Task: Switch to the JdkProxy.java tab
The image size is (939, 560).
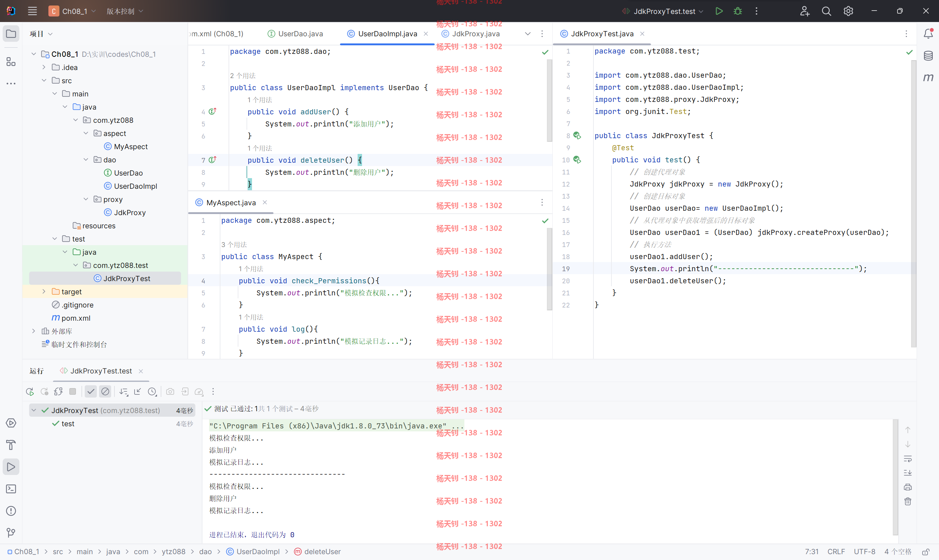Action: 471,34
